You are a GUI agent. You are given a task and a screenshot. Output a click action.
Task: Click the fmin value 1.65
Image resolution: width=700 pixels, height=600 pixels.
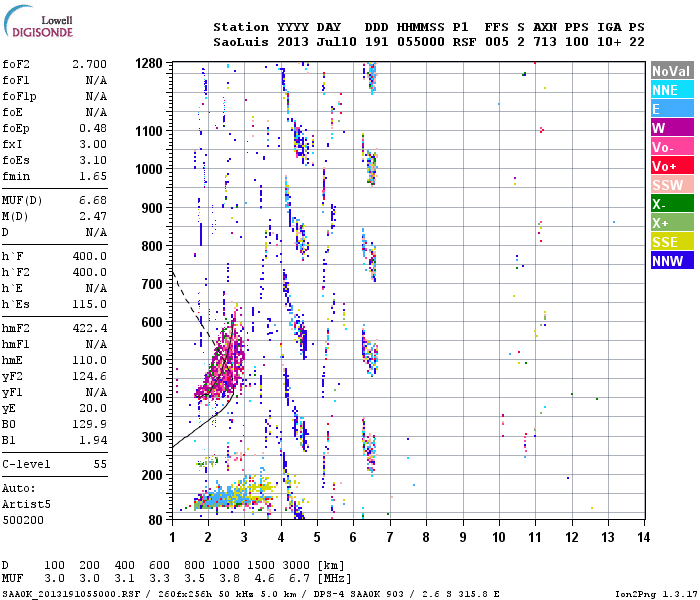coord(93,176)
